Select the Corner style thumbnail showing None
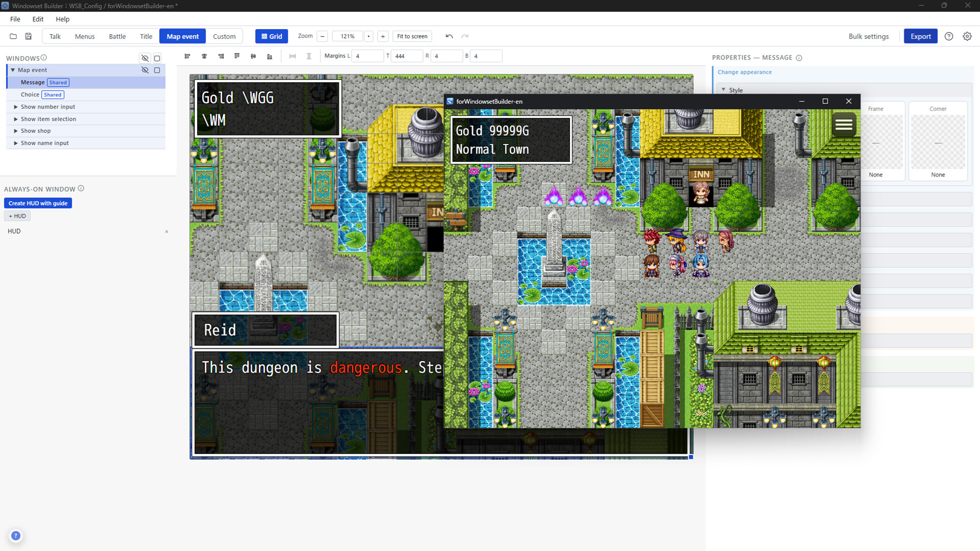980x551 pixels. point(938,142)
